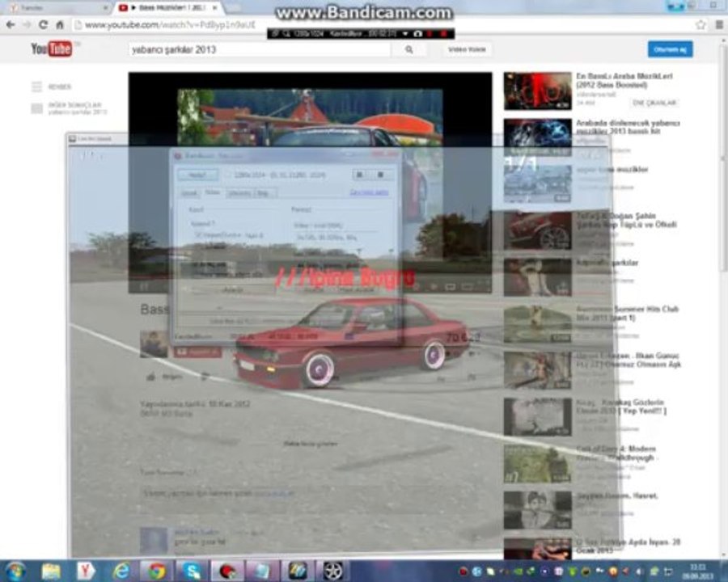Click the uploader channel avatar
728x582 pixels.
(x=154, y=344)
